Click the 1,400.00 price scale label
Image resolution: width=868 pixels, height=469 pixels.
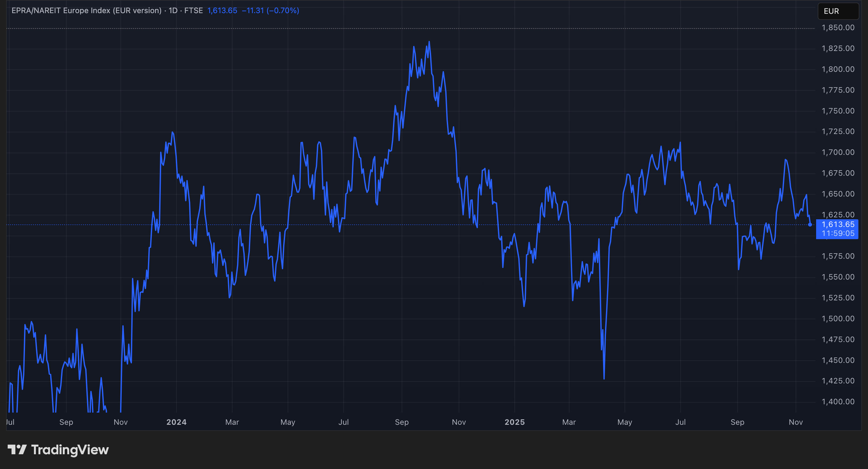(838, 401)
